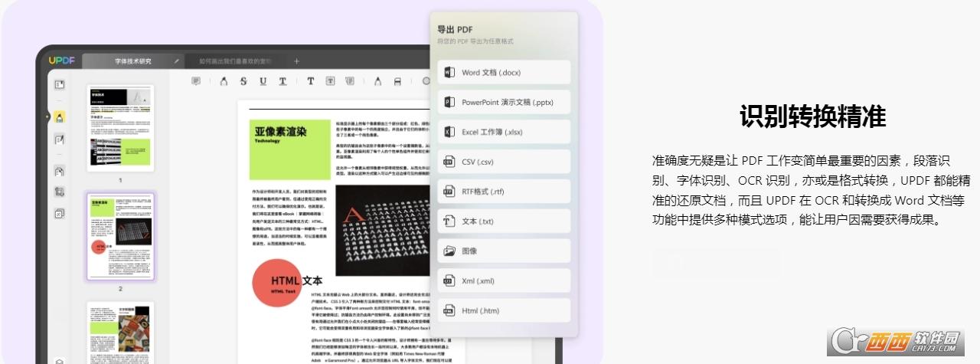Click the 识别转换精准 heading
The height and width of the screenshot is (364, 980).
click(x=812, y=117)
